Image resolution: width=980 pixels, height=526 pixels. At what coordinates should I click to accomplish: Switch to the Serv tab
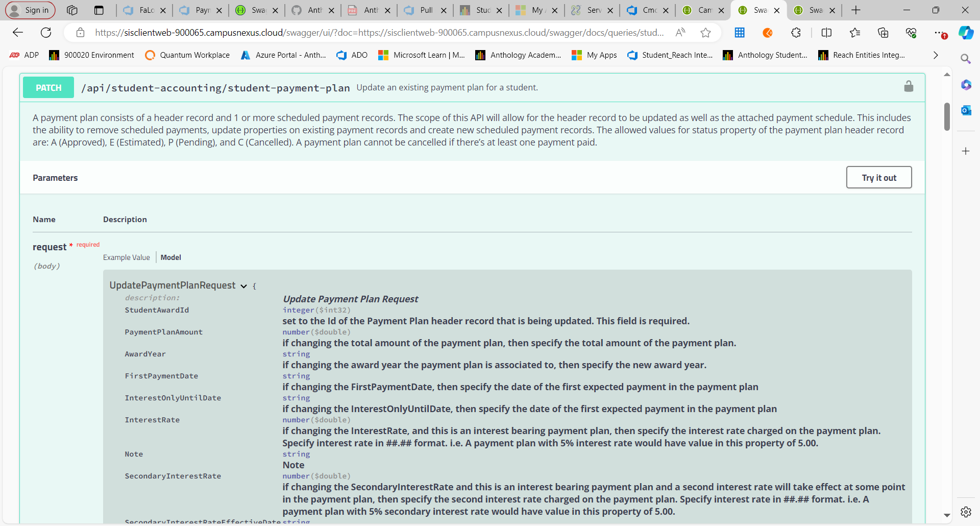pos(592,10)
